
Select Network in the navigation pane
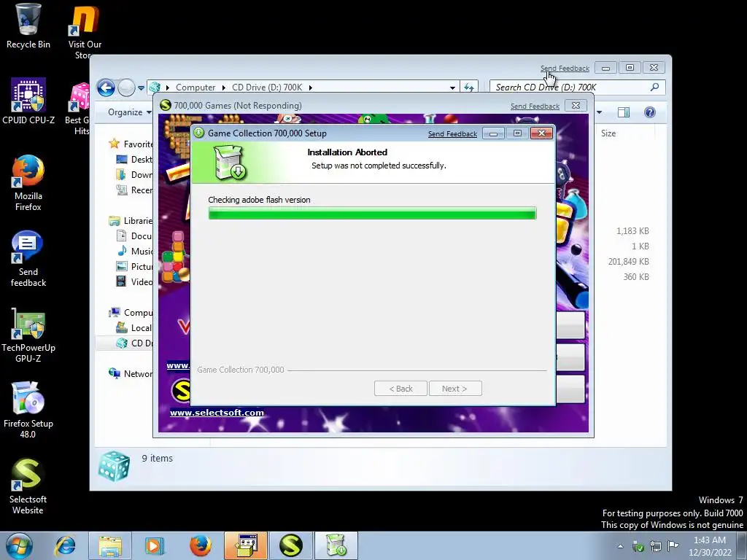(x=131, y=374)
